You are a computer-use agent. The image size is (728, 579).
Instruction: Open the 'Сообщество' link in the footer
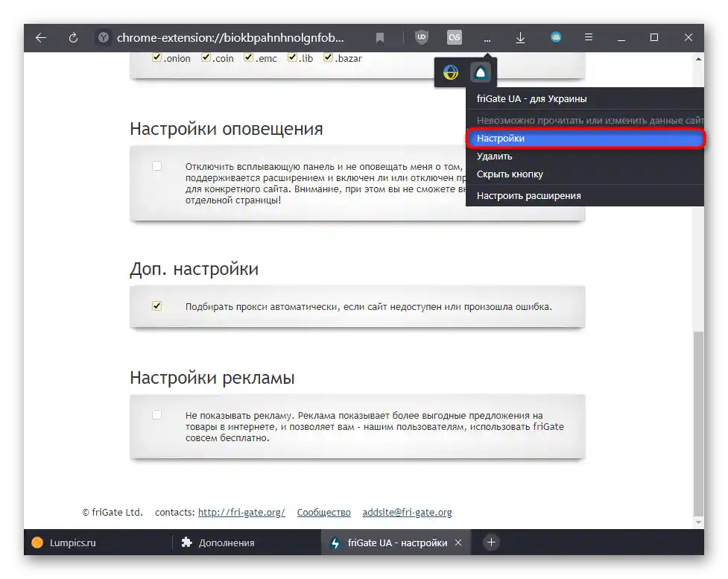(323, 513)
